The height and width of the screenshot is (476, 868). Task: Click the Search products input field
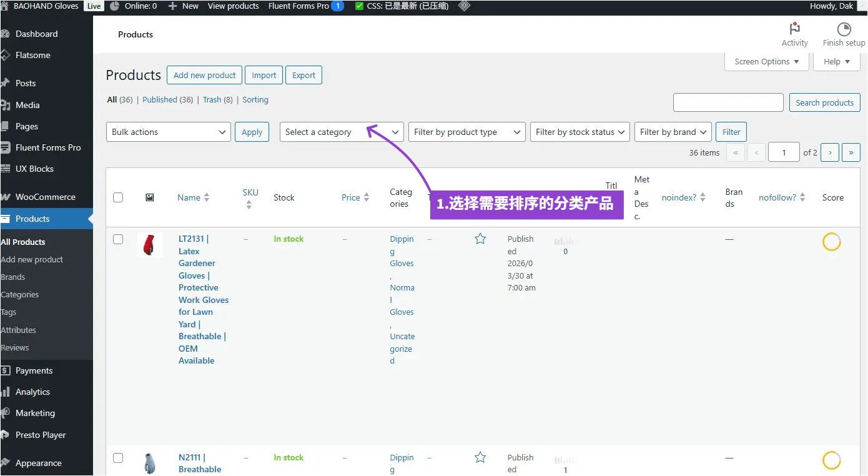pos(728,102)
